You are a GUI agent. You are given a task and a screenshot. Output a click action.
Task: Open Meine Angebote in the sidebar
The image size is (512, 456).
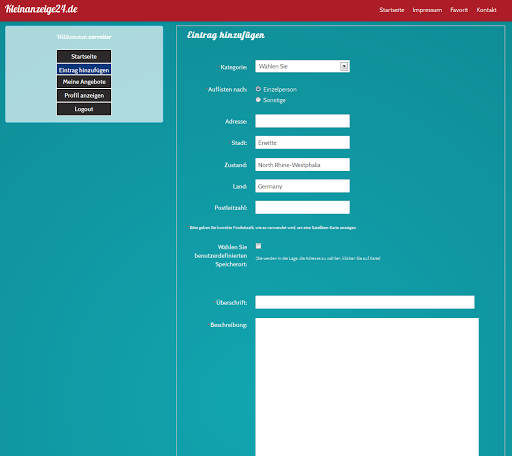pyautogui.click(x=84, y=82)
